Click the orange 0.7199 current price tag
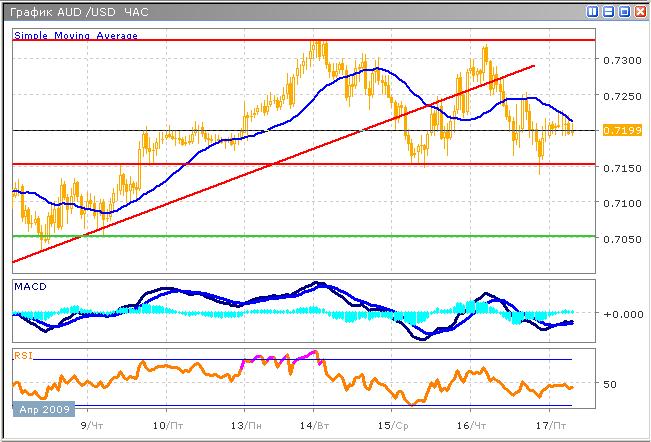Viewport: 651px width, 442px height. pos(616,131)
